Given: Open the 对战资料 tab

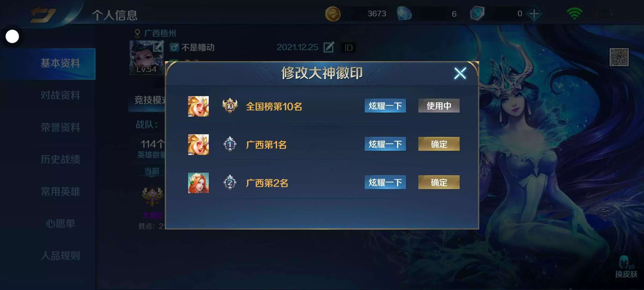Looking at the screenshot, I should point(60,95).
